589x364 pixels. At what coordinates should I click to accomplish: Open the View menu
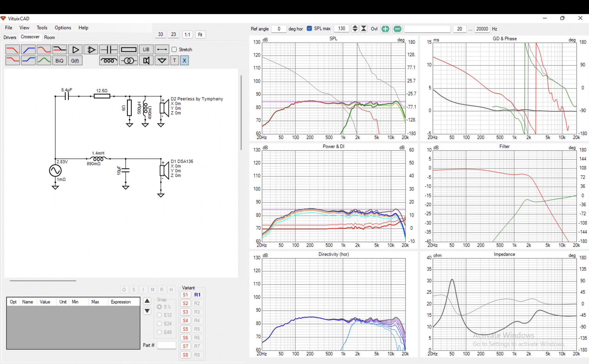pyautogui.click(x=24, y=28)
